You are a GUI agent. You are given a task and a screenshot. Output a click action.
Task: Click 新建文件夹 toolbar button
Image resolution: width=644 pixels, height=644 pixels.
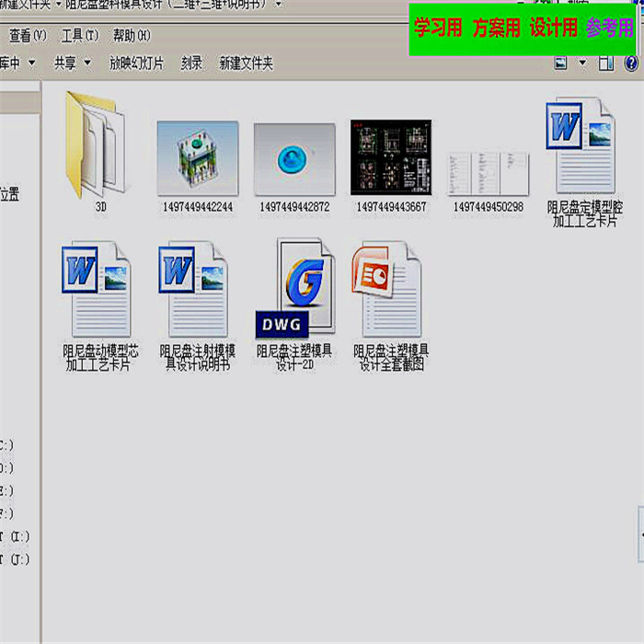coord(246,63)
